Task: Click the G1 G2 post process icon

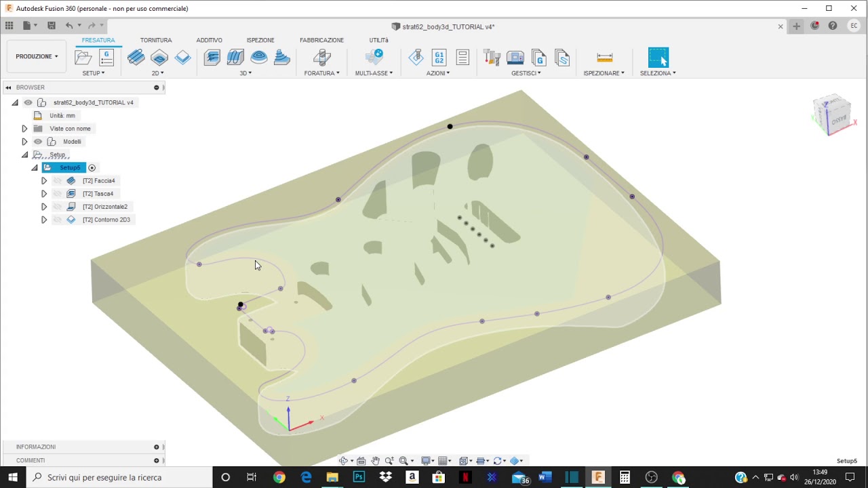Action: coord(439,58)
